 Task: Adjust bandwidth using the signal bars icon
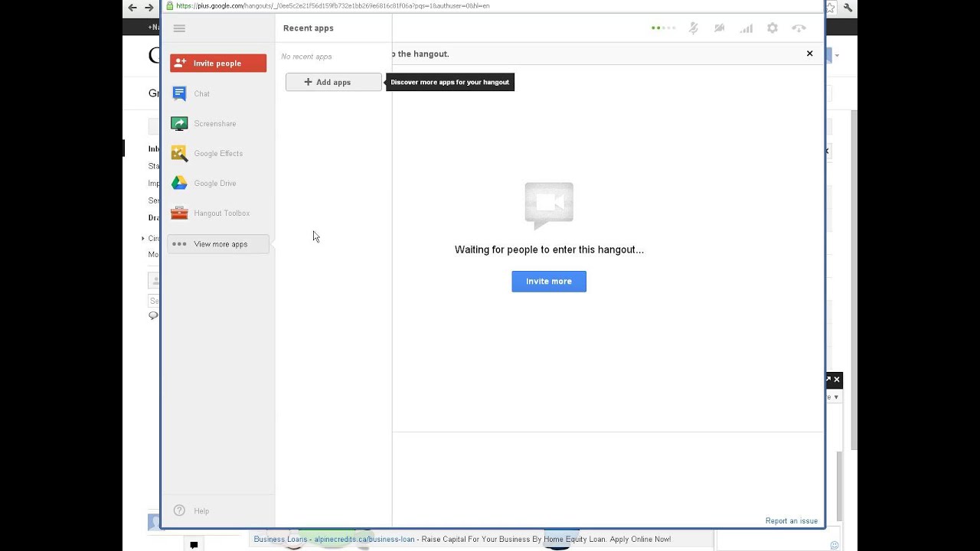click(x=746, y=28)
